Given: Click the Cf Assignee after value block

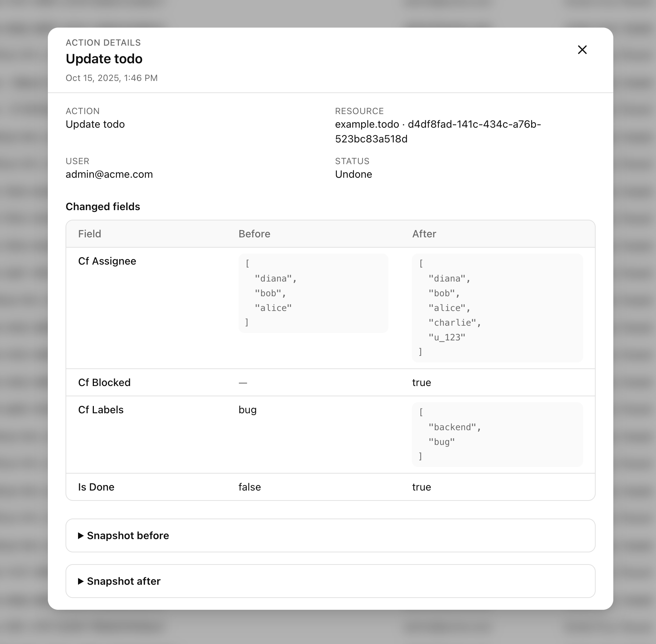Looking at the screenshot, I should 497,308.
